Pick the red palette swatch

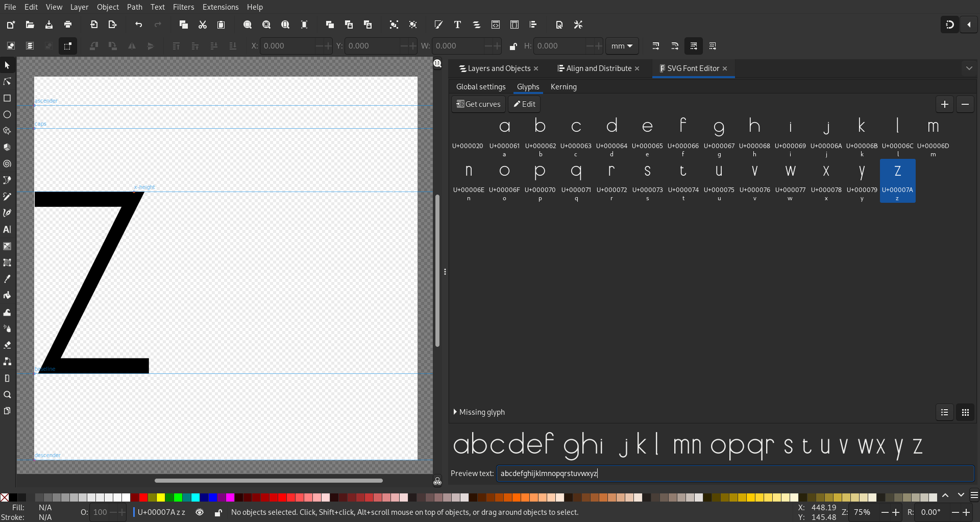point(143,497)
